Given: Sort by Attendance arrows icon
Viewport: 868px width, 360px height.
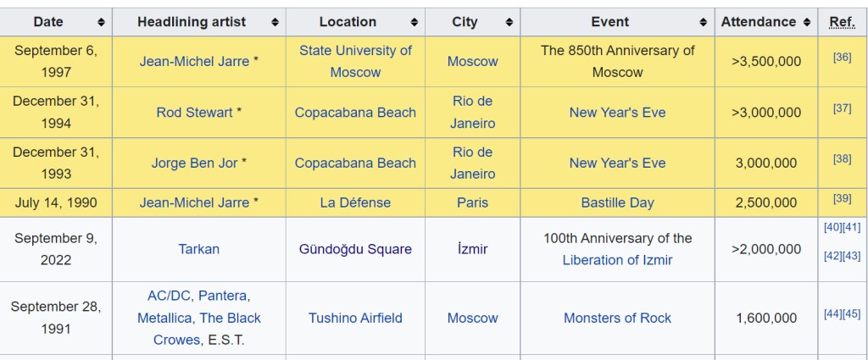Looking at the screenshot, I should point(806,22).
